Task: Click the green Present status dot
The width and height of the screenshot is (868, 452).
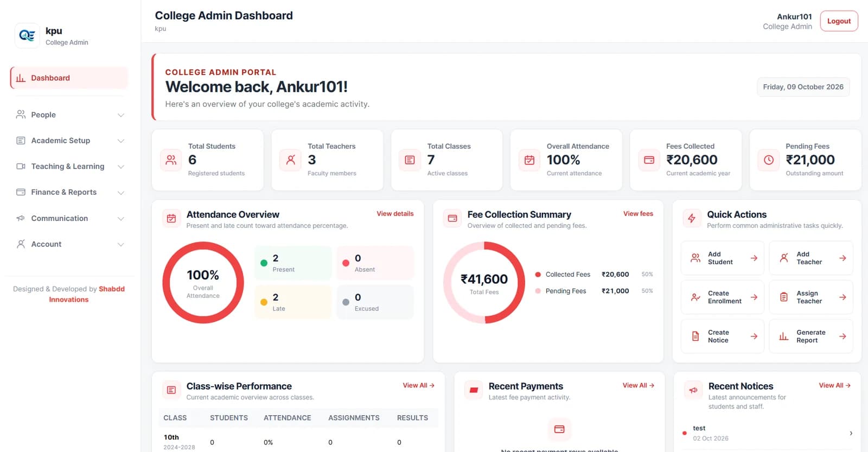Action: [x=264, y=263]
